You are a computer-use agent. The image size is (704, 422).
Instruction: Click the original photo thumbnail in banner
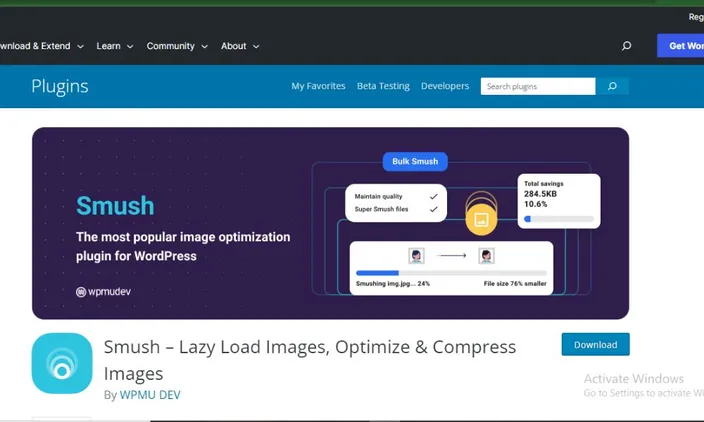[x=416, y=256]
